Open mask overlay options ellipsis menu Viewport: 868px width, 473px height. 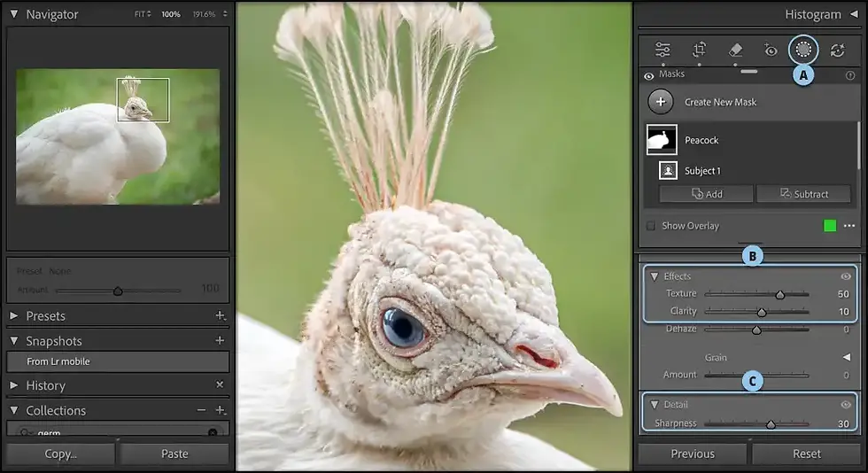[849, 226]
